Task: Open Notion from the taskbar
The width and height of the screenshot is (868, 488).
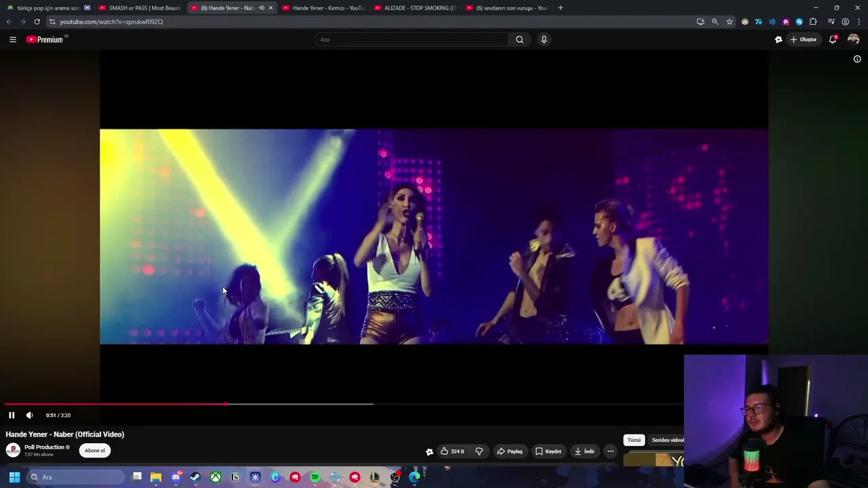Action: tap(235, 477)
